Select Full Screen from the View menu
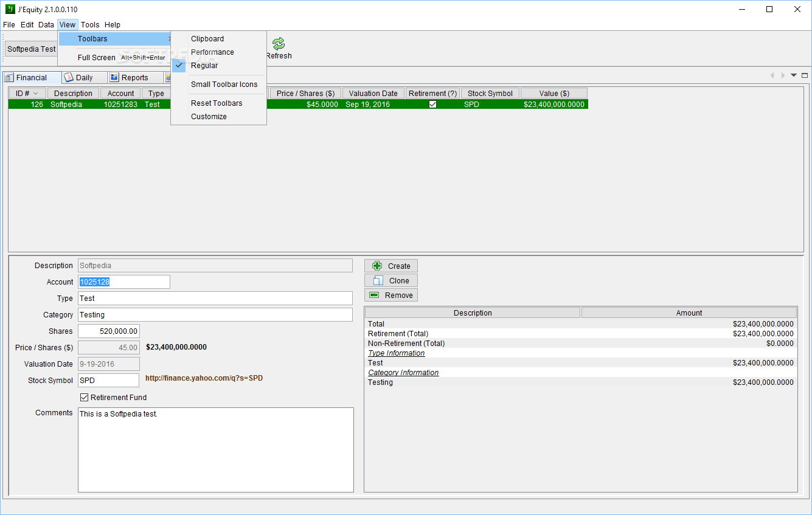Screen dimensions: 812x515 (x=114, y=57)
